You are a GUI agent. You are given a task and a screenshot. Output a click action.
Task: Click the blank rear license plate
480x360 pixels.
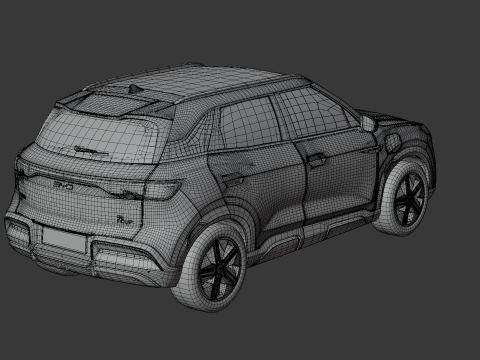[64, 239]
